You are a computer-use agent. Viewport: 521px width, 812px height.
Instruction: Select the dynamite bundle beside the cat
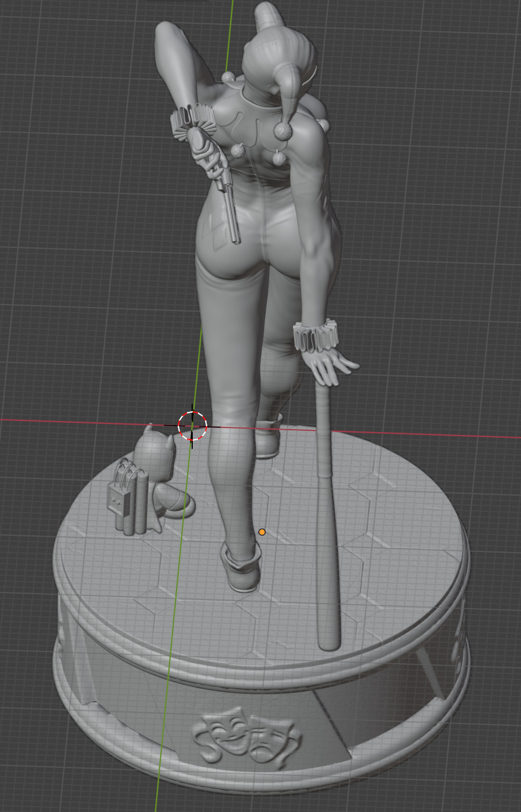pyautogui.click(x=129, y=496)
